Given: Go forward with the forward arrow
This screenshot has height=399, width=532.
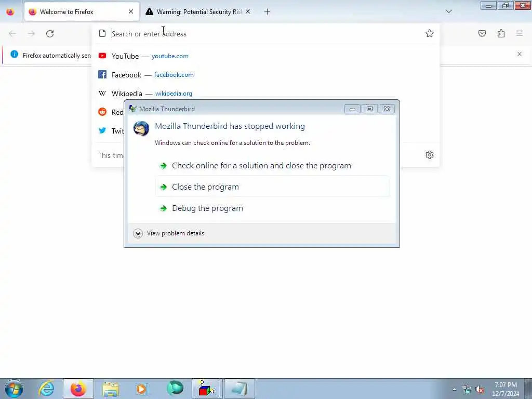Looking at the screenshot, I should (x=31, y=34).
